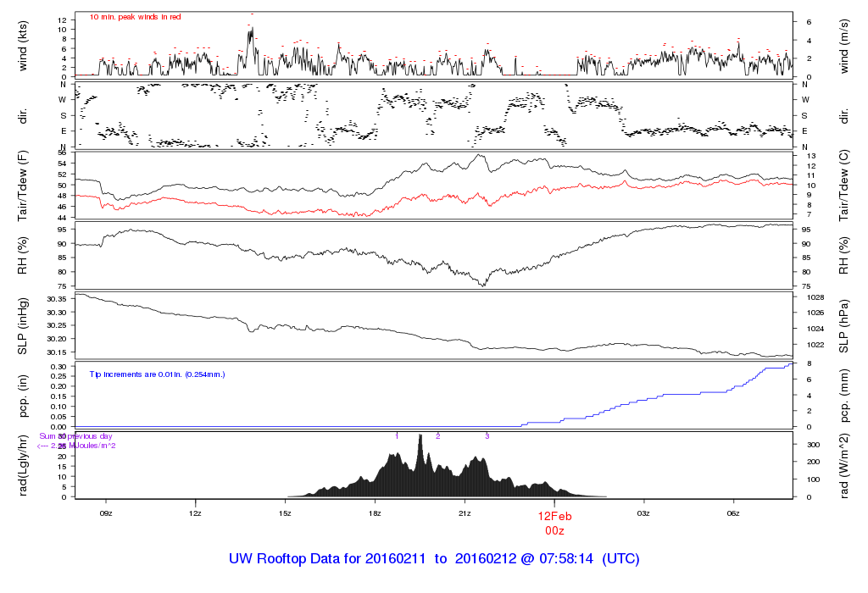Click the '300' W/m^2 radiation tick label
Screen dimensions: 868x593
pos(813,445)
